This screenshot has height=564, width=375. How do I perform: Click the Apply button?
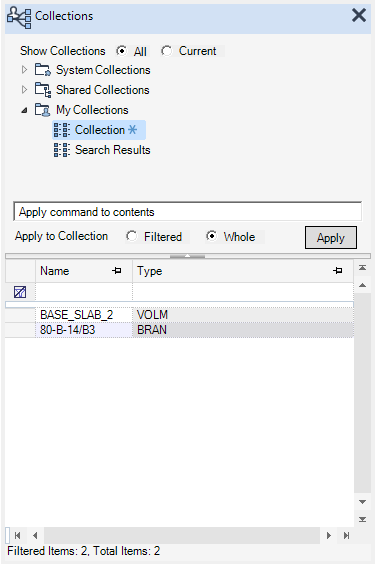[331, 237]
